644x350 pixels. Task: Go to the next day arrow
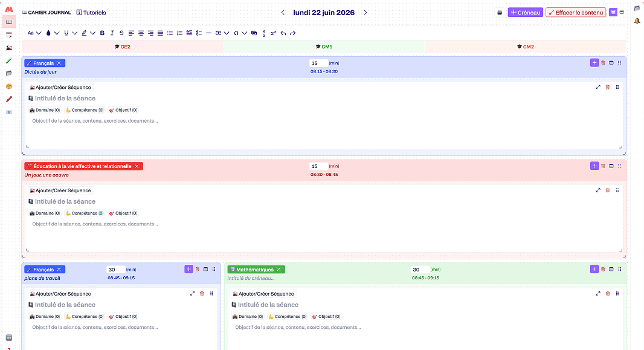click(x=365, y=12)
